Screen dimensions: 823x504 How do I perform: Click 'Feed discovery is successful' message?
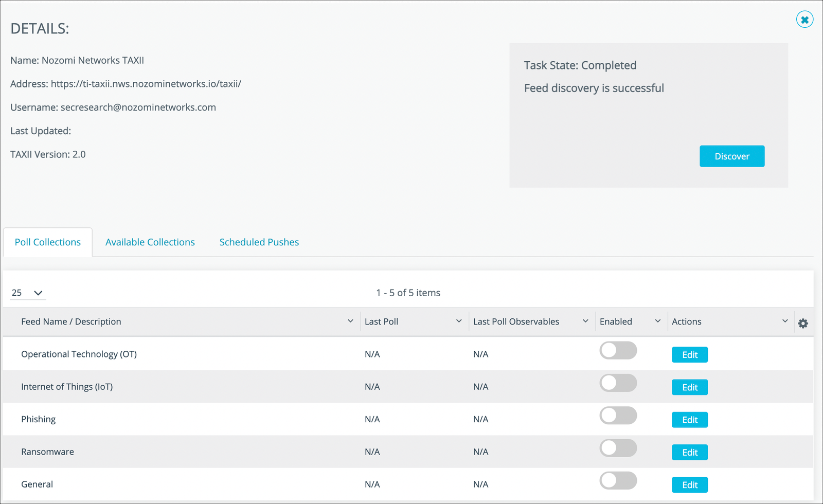(x=594, y=88)
